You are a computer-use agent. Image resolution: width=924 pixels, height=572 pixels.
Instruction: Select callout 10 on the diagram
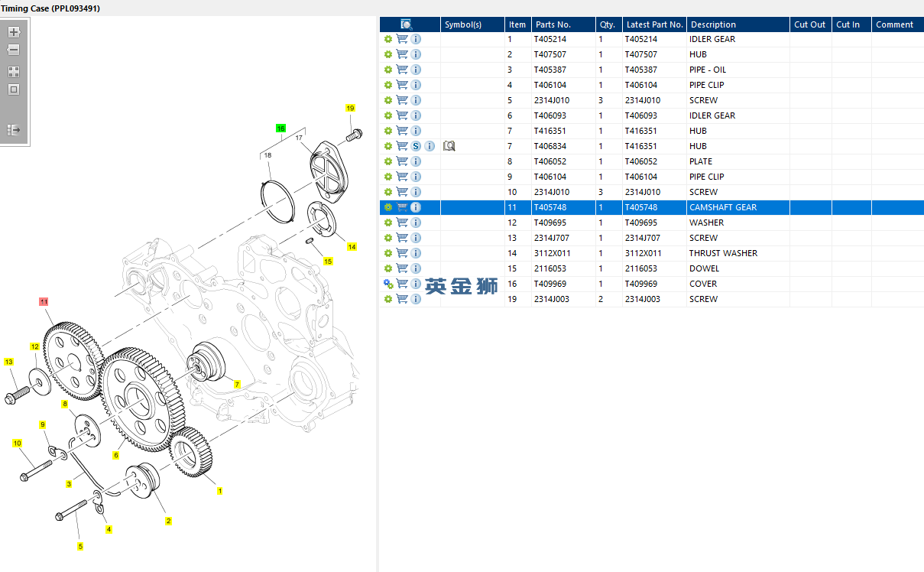click(17, 443)
